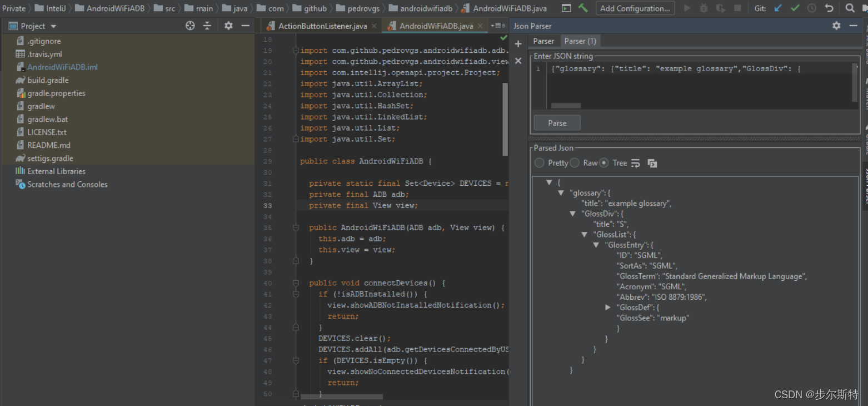Click the Git commit checkmark icon
Screen dimensions: 868x406
(795, 8)
